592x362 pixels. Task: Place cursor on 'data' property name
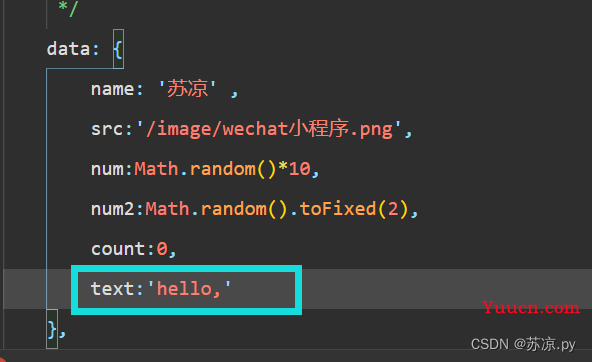[68, 49]
